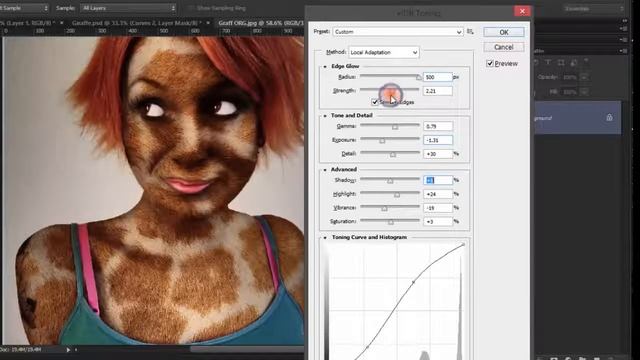The image size is (640, 360).
Task: Open the Preset dropdown showing Custom
Action: tap(398, 31)
